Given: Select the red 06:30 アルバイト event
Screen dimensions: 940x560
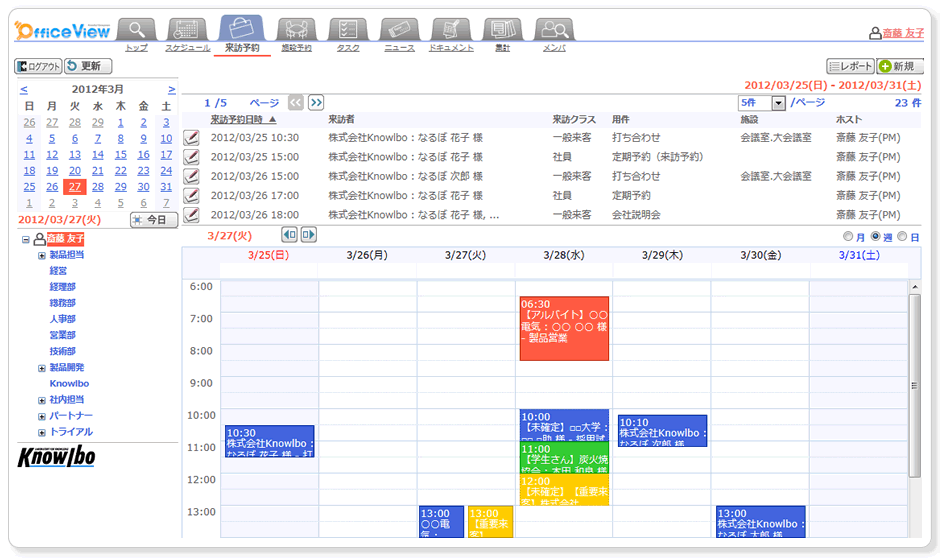Looking at the screenshot, I should (x=564, y=328).
